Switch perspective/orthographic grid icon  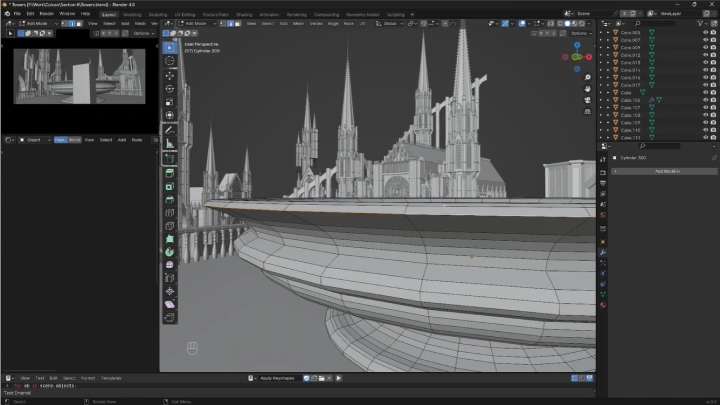pos(587,111)
